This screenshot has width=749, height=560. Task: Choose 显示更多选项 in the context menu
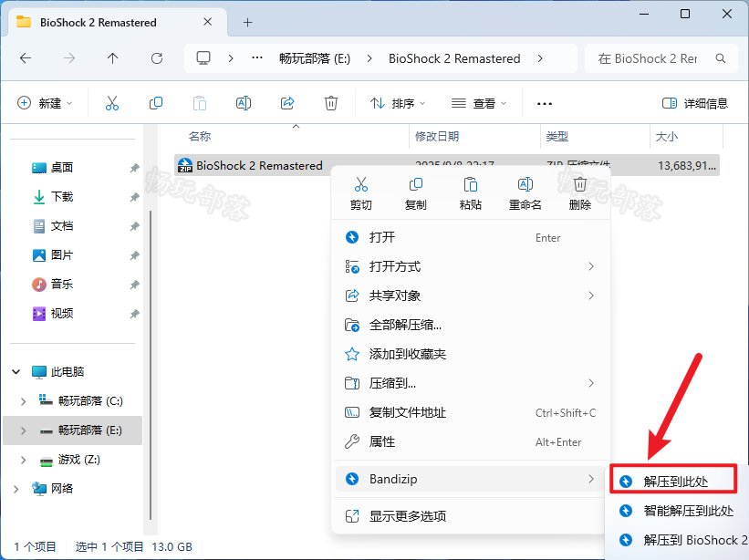[x=471, y=516]
